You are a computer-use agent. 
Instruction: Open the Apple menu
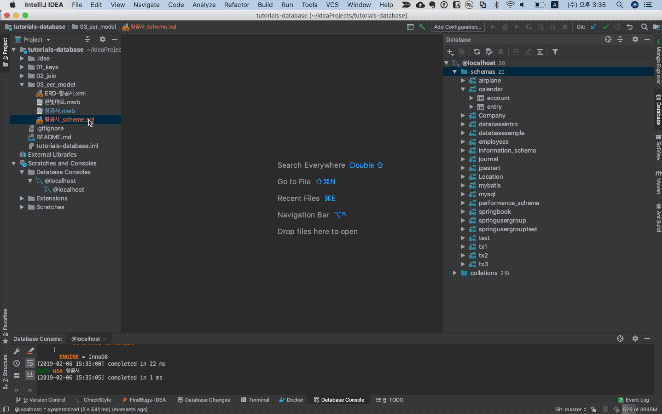[x=12, y=5]
